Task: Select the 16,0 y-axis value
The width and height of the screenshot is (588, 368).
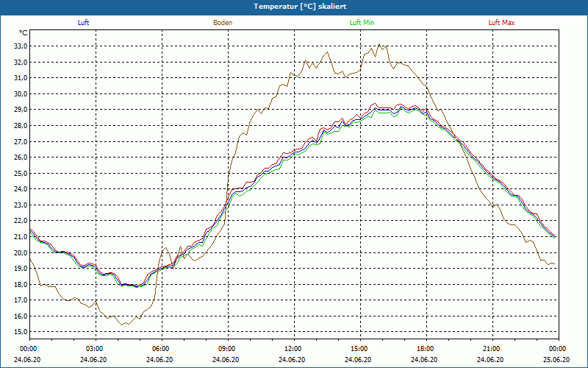Action: (x=20, y=316)
